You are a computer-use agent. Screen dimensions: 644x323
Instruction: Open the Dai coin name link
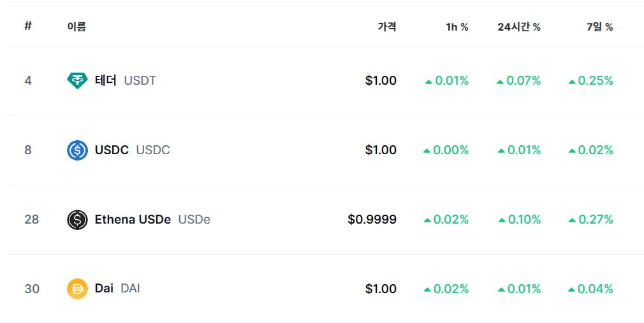104,289
